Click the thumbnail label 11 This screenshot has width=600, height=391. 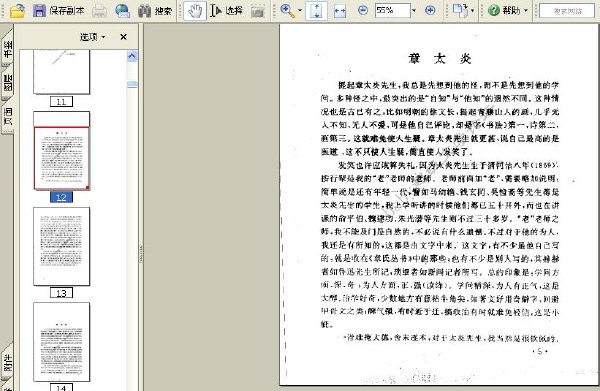(61, 101)
